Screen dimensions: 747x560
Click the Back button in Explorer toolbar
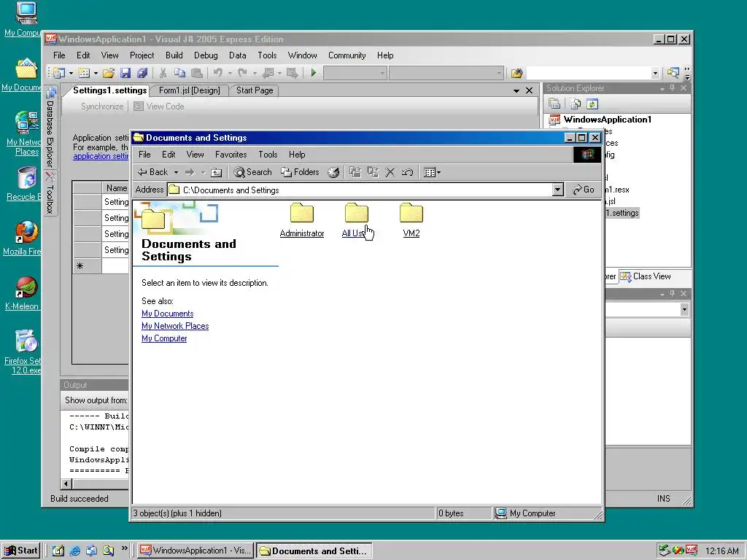[152, 172]
